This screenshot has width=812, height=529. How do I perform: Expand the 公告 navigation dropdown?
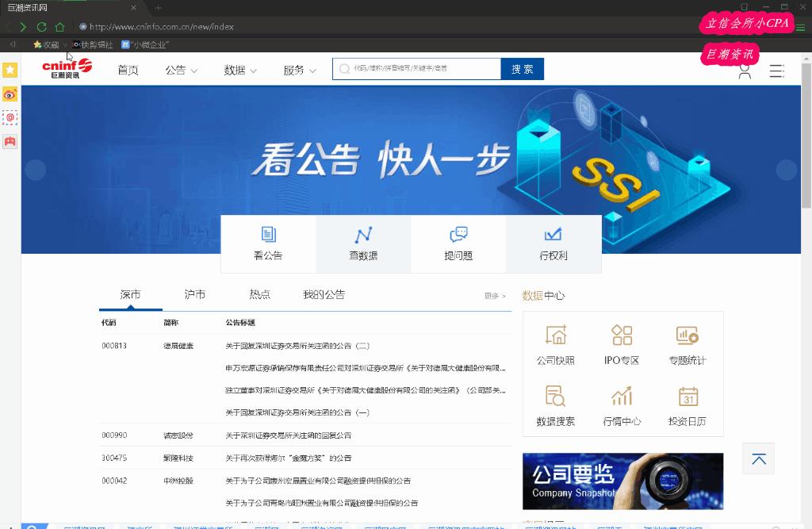coord(181,70)
